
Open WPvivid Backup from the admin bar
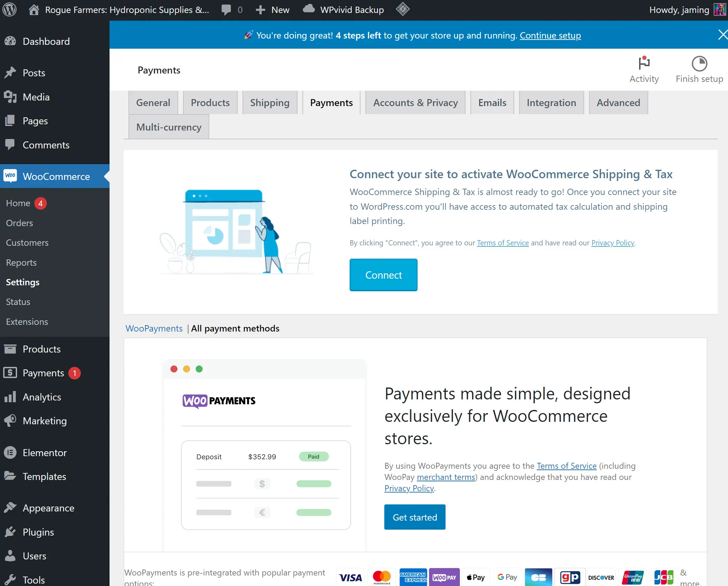[x=343, y=9]
